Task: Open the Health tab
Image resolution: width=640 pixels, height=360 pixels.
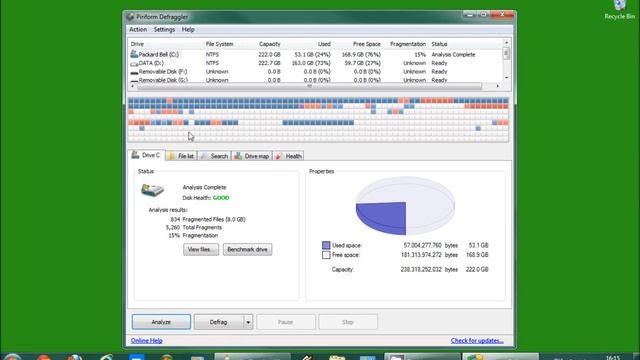Action: click(x=288, y=156)
